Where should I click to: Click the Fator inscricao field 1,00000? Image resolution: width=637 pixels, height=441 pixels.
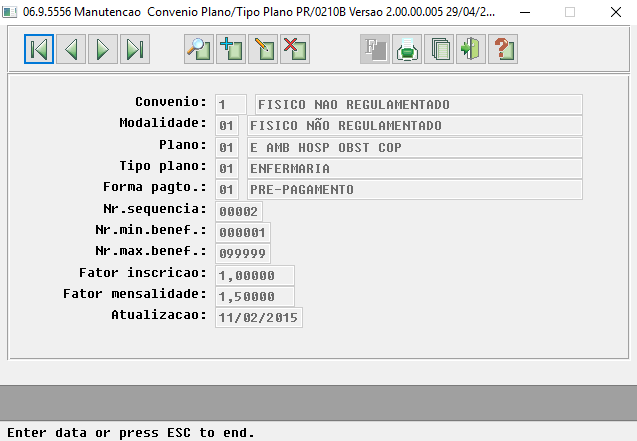pos(255,276)
